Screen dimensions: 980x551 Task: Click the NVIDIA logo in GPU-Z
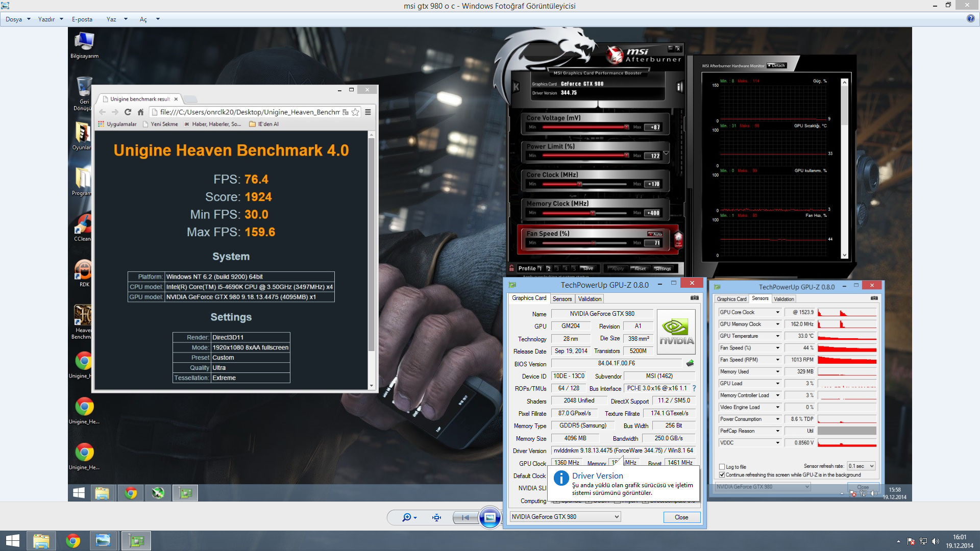point(676,332)
